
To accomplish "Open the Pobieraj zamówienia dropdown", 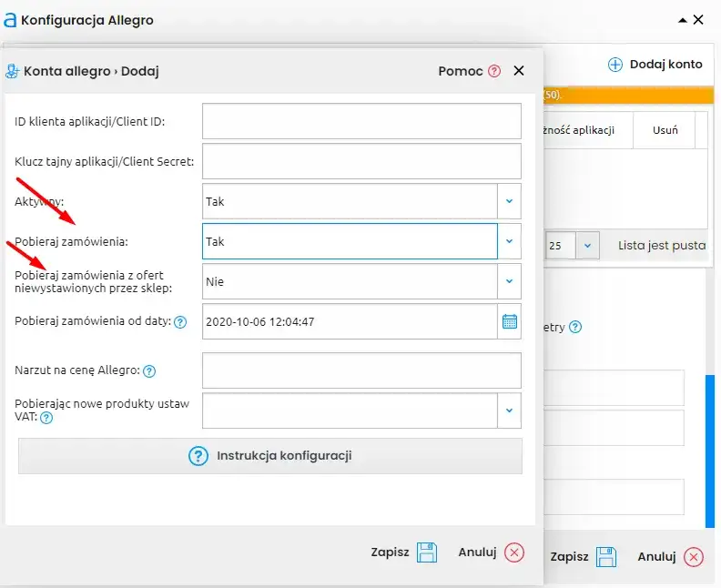I will pos(509,241).
